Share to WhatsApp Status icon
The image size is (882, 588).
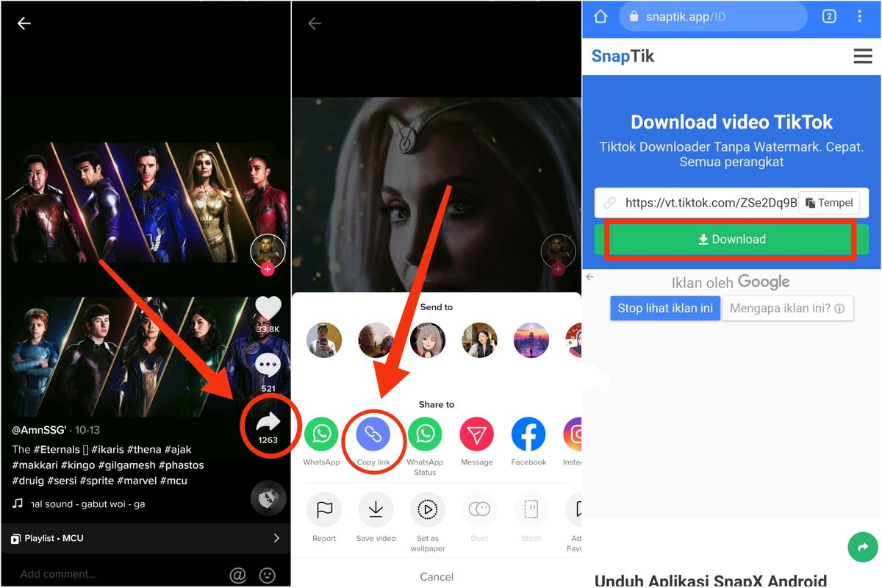click(x=425, y=434)
